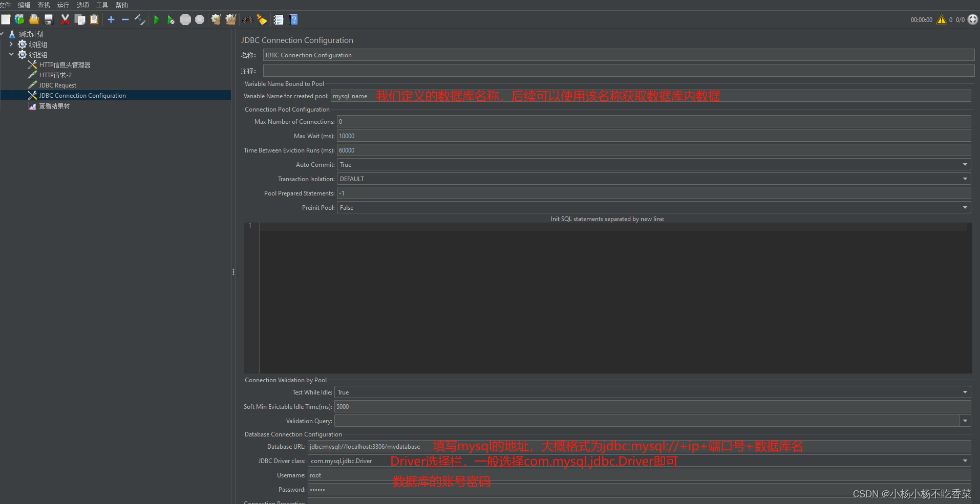Collapse the 测试计划 root node
Image resolution: width=980 pixels, height=504 pixels.
tap(2, 34)
